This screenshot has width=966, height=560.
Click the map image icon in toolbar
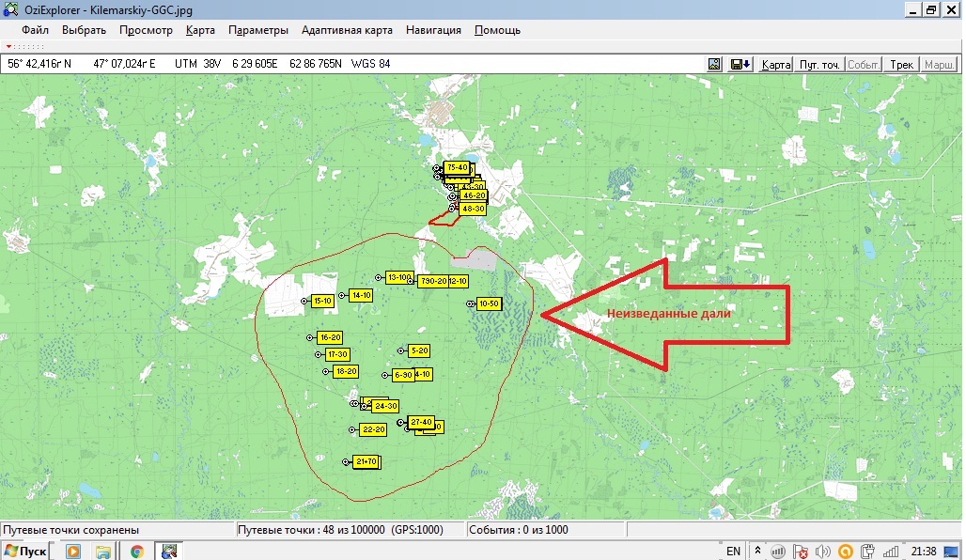click(x=714, y=64)
